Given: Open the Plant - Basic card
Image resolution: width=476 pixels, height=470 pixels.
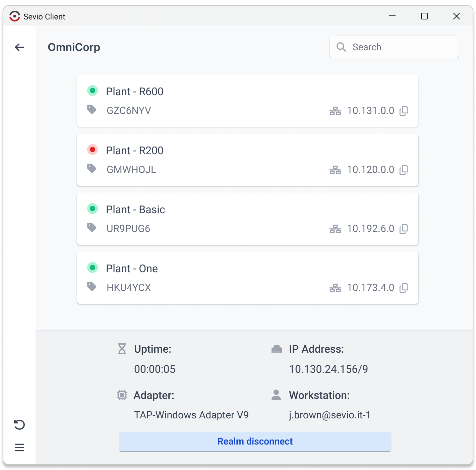Looking at the screenshot, I should [248, 219].
